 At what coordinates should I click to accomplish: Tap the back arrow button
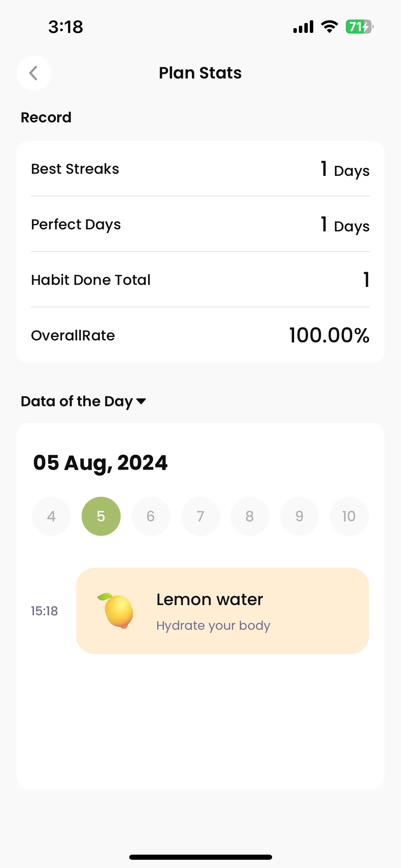(x=34, y=73)
